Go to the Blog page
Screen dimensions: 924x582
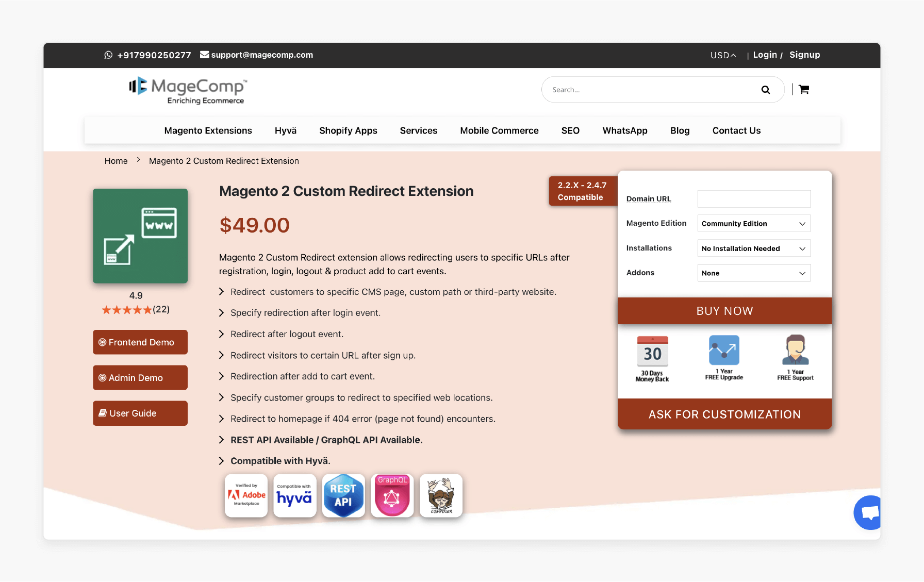coord(680,130)
